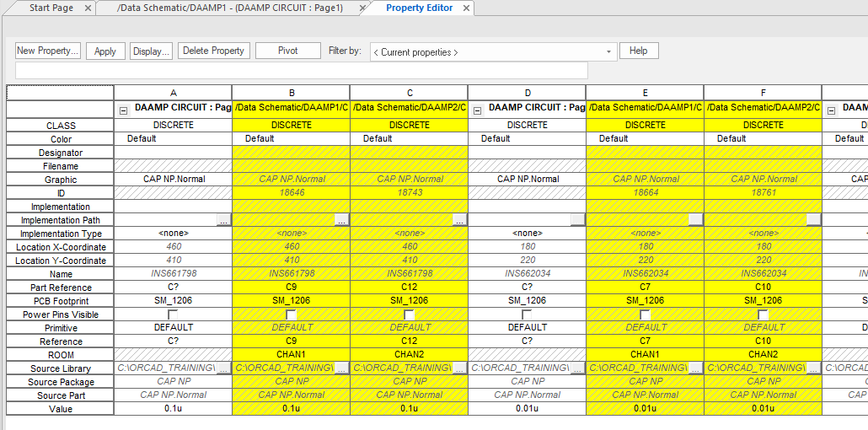This screenshot has width=868, height=430.
Task: Click Part Reference cell C10
Action: (x=763, y=287)
